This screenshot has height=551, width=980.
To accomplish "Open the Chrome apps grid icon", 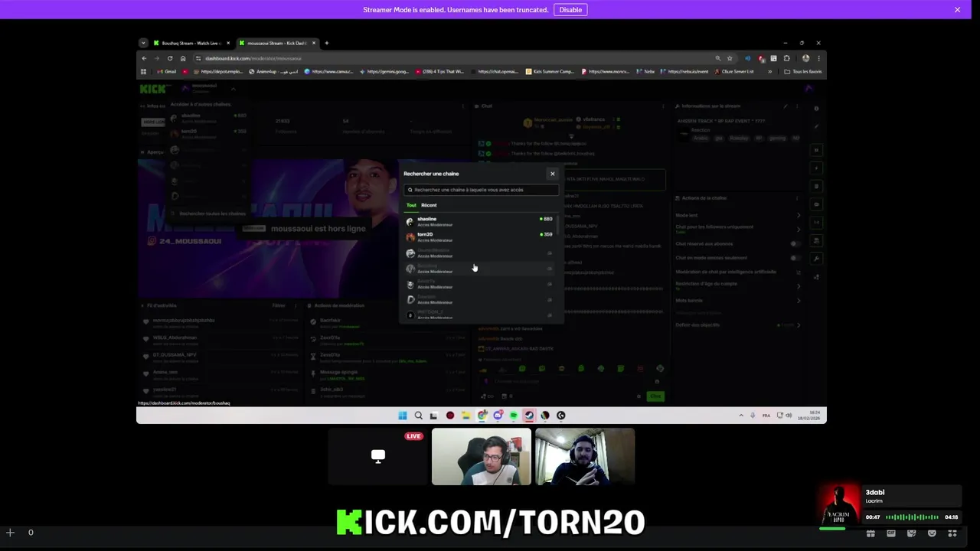I will click(143, 72).
